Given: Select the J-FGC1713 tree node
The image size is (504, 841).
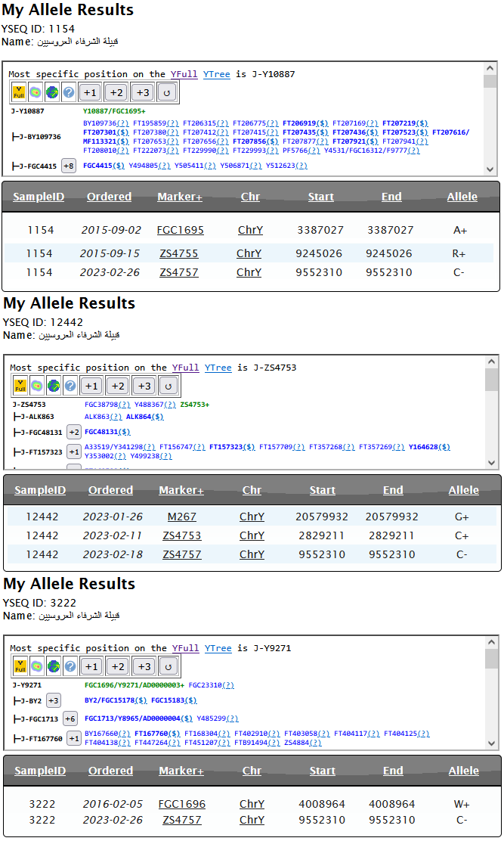Looking at the screenshot, I should 39,718.
